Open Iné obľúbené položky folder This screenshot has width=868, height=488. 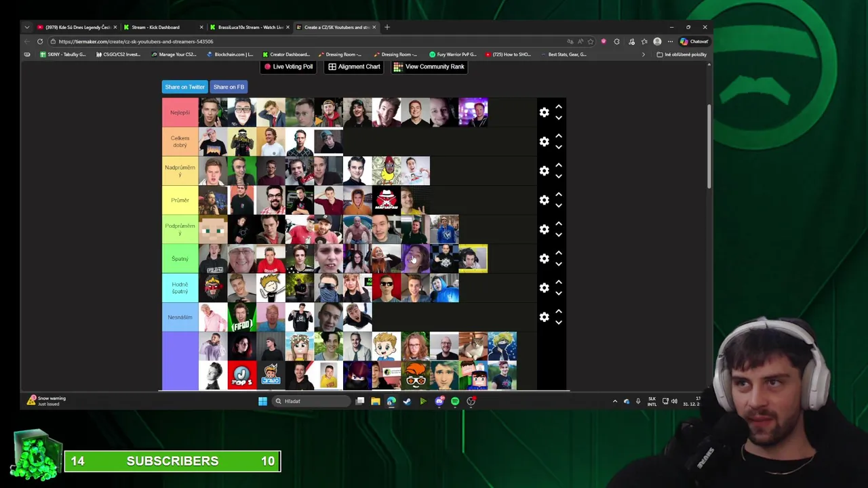click(x=682, y=54)
